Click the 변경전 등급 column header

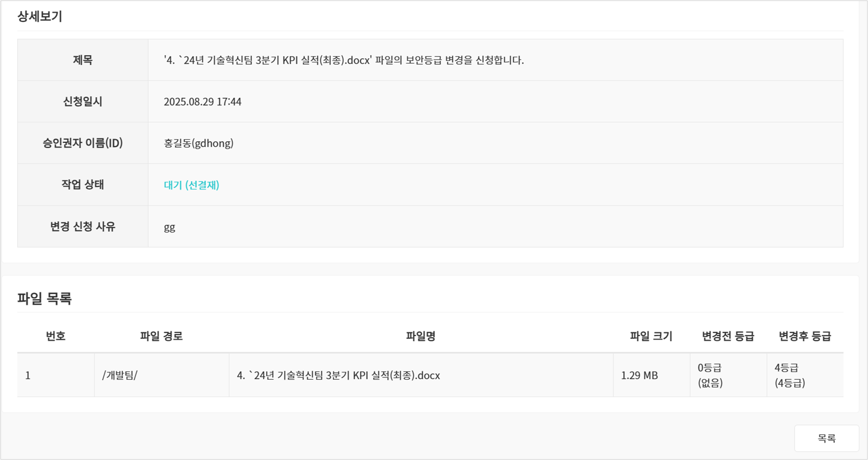coord(728,336)
